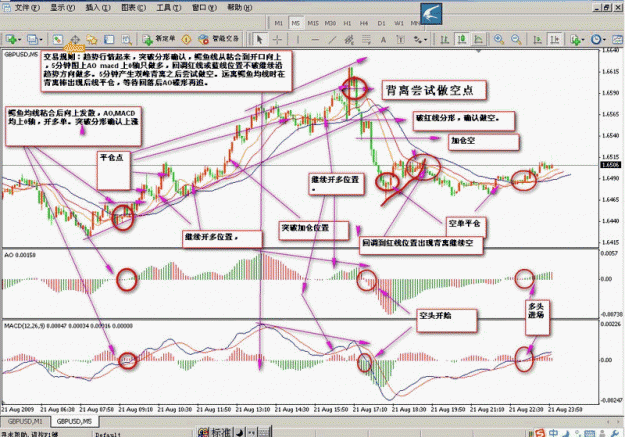Open the 文件(F) menu
The image size is (625, 437).
[x=27, y=8]
